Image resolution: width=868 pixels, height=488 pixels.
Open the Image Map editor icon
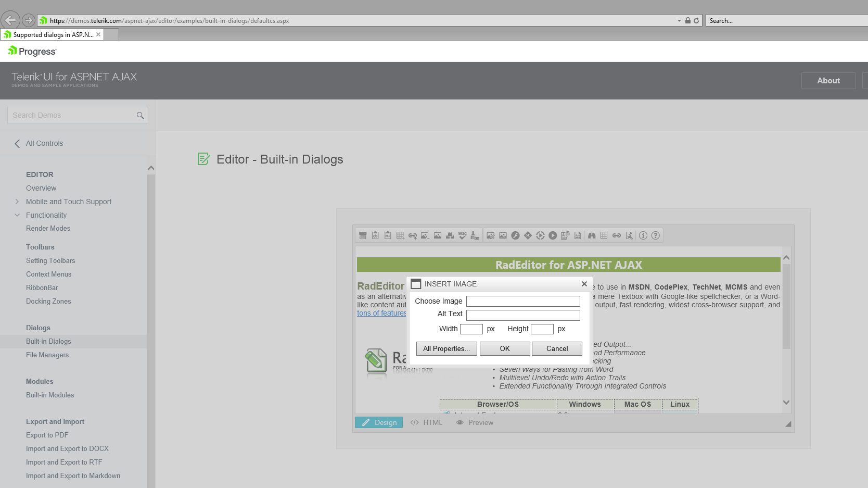pos(503,235)
